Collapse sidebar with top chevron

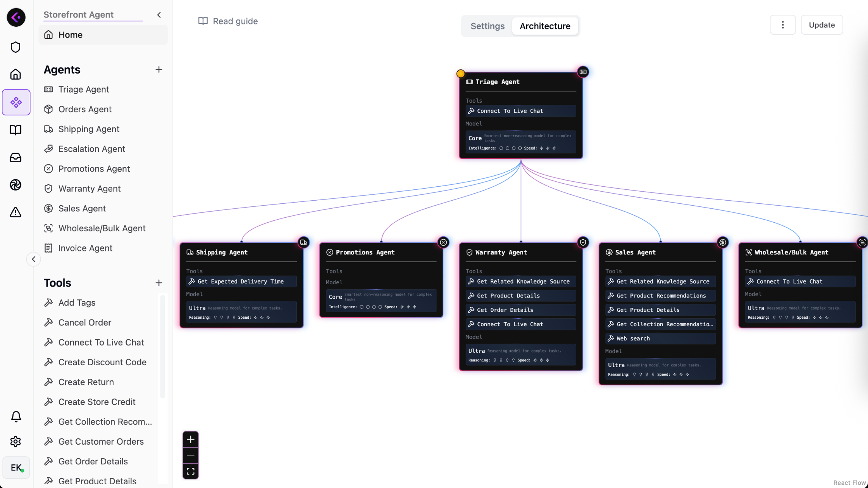pyautogui.click(x=159, y=15)
